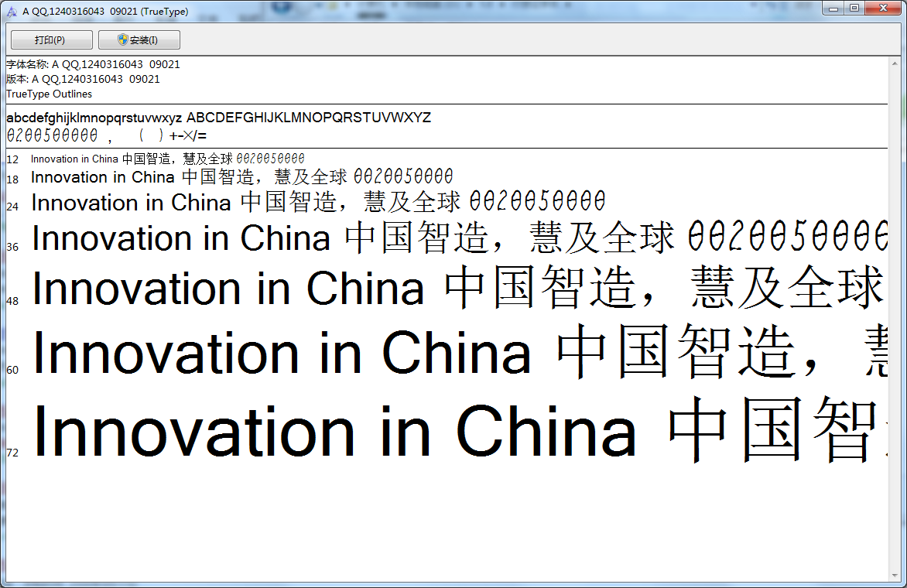This screenshot has height=588, width=907.
Task: Click the size 12 sample text line
Action: click(x=168, y=159)
